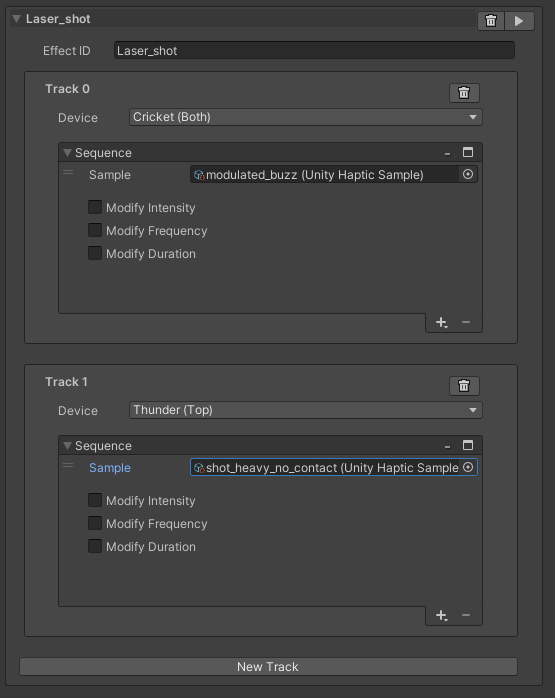
Task: Remove a sequence item in Track 1
Action: tap(466, 615)
